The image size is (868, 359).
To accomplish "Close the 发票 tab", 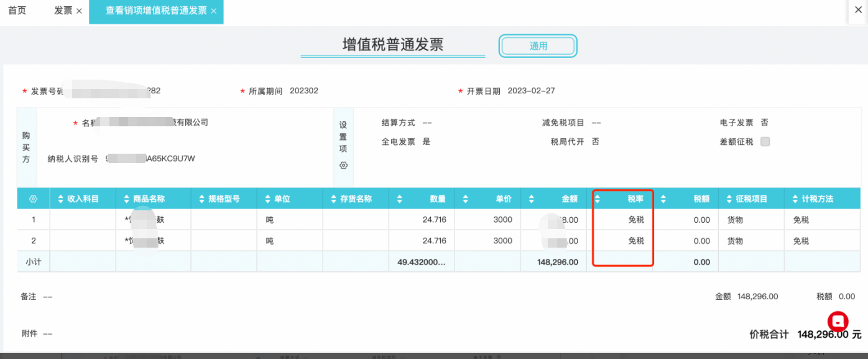I will [x=79, y=11].
